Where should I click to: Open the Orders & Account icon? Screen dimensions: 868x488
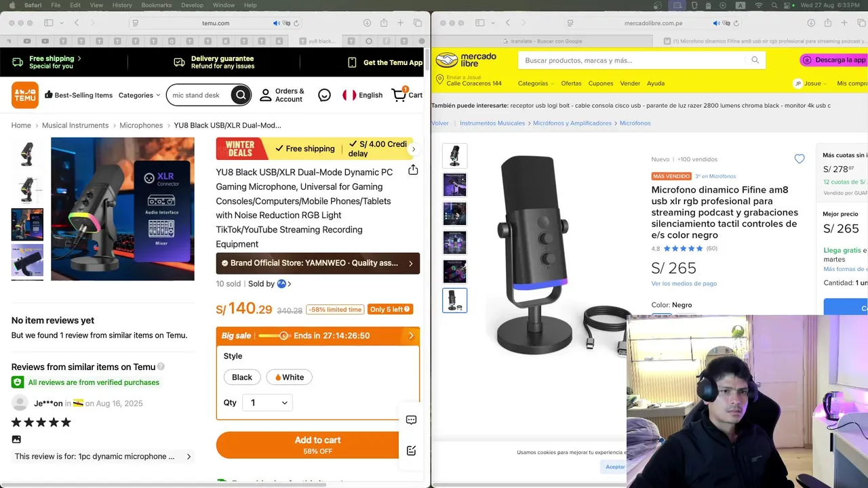[266, 95]
